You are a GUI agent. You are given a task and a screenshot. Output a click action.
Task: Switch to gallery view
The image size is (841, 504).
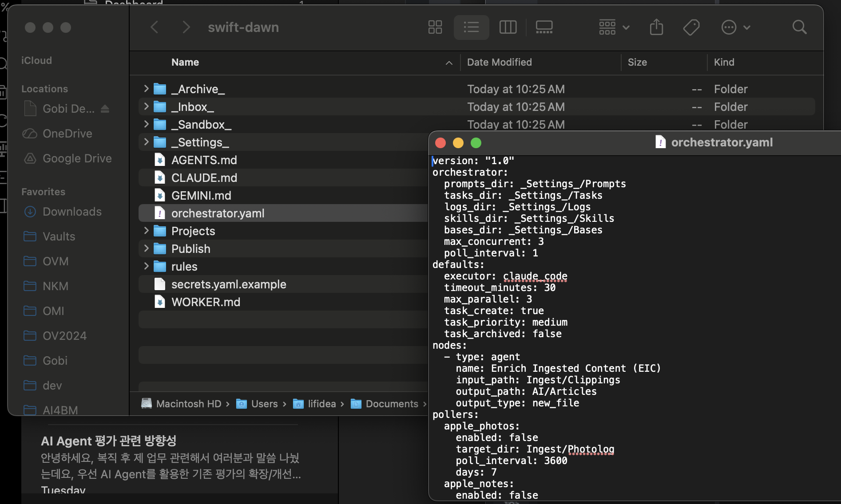click(543, 27)
